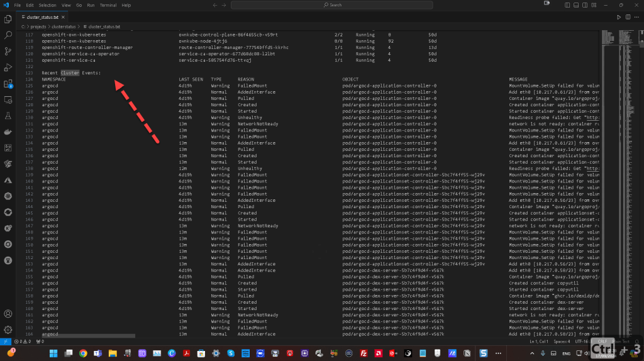Open the Explorer view in activity bar
This screenshot has width=644, height=361.
(8, 19)
